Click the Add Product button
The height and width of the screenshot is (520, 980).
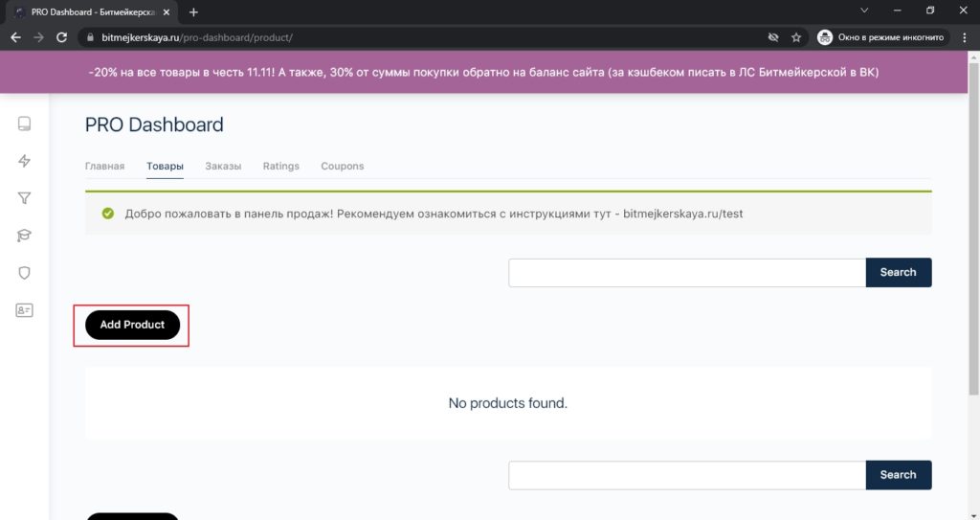[132, 325]
